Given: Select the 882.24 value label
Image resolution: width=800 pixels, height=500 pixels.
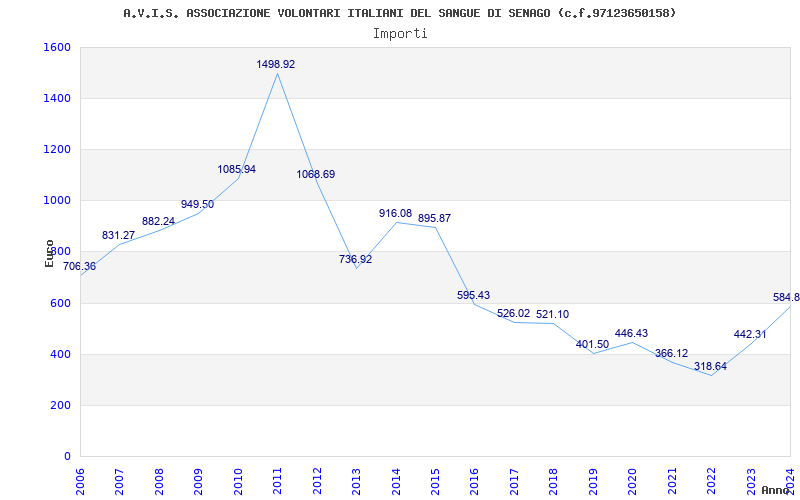Looking at the screenshot, I should point(158,221).
